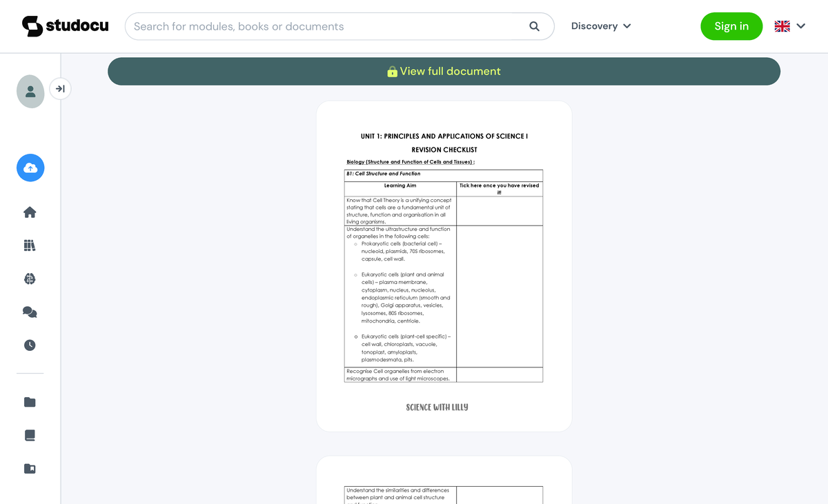
Task: Open the Home icon in the sidebar
Action: (x=30, y=212)
